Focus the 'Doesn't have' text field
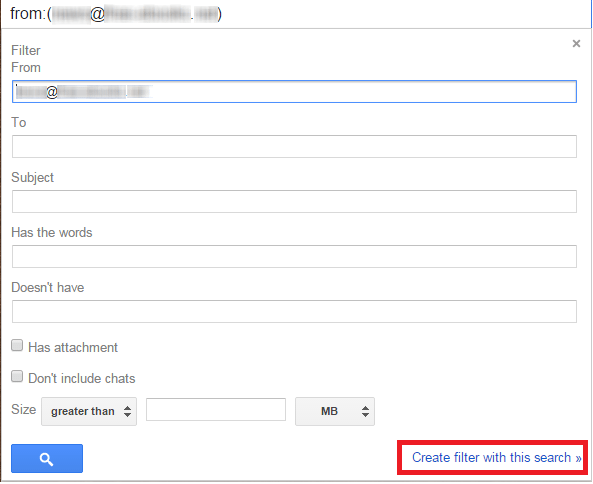 (294, 312)
